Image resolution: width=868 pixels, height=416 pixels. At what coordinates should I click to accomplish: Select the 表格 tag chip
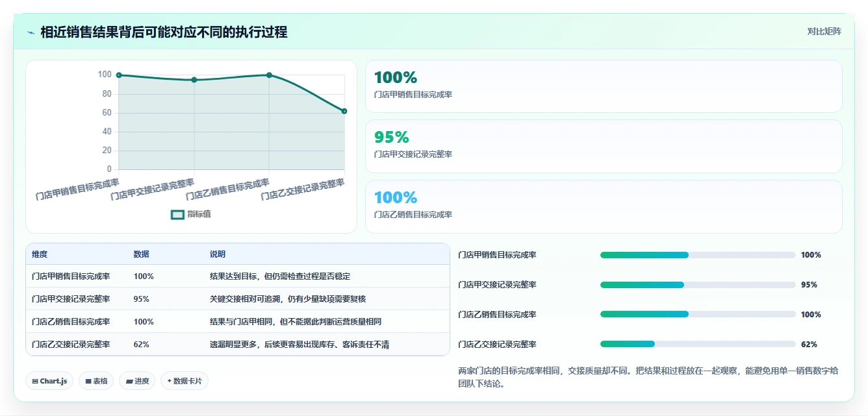96,381
